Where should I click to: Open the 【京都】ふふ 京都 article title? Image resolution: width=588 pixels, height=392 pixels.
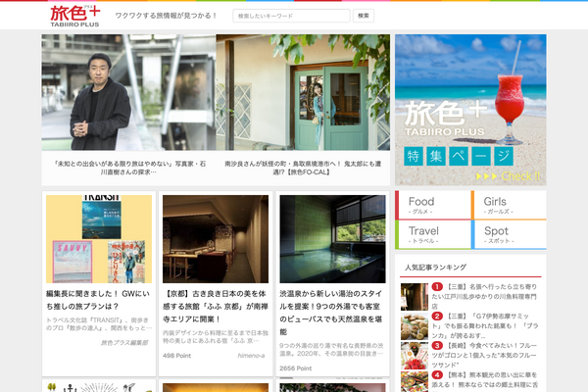(x=215, y=306)
